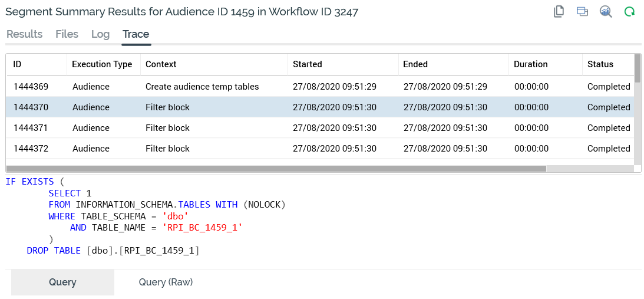Select the Log tab
644x299 pixels.
pos(100,34)
